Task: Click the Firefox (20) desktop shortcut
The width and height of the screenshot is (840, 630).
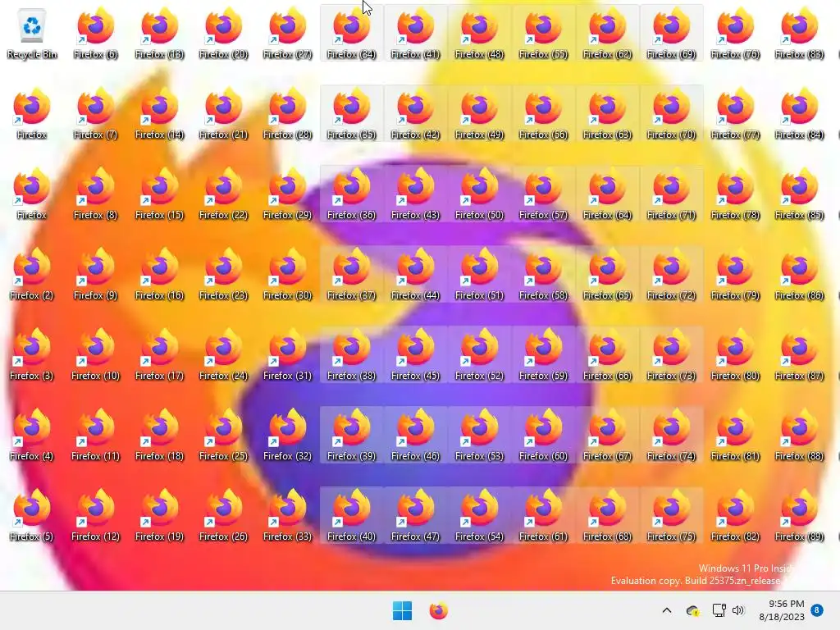Action: click(223, 33)
